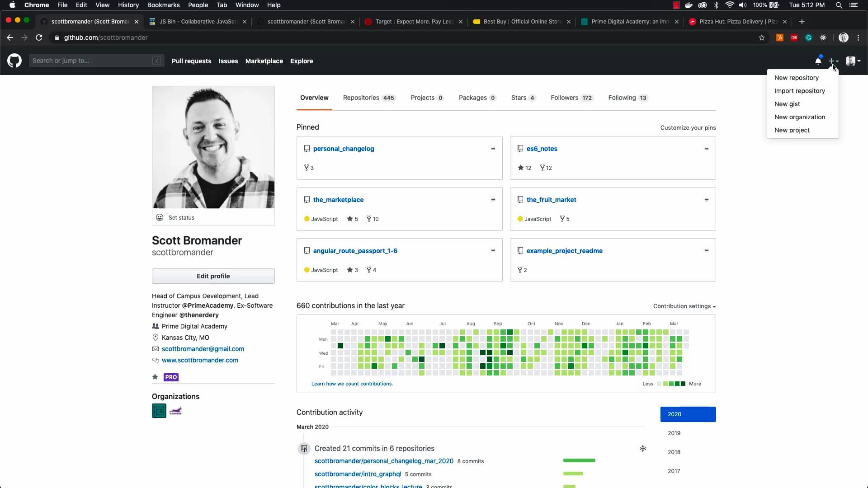The height and width of the screenshot is (488, 868).
Task: Toggle the bookmark star in address bar
Action: coord(762,38)
